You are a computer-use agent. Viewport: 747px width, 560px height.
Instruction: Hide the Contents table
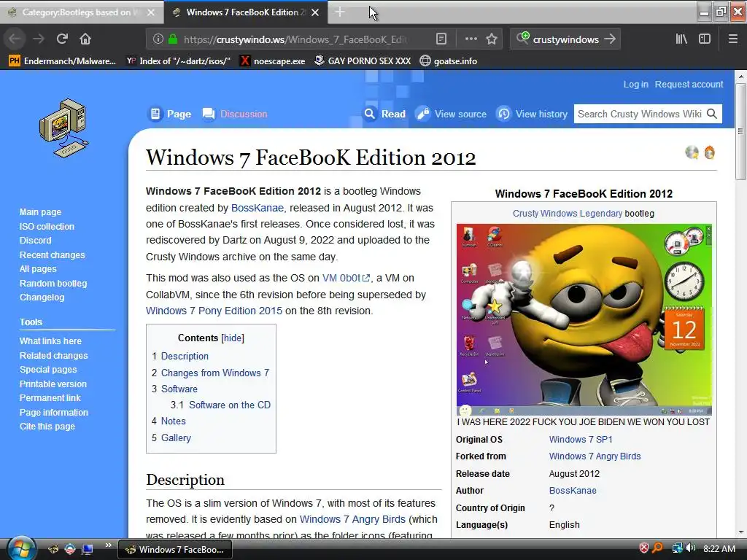click(233, 338)
